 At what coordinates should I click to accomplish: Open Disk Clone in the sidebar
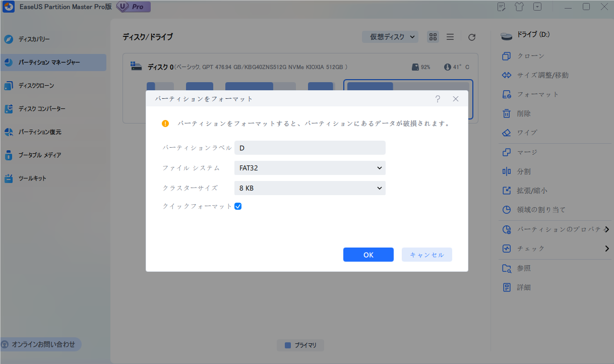pos(36,86)
